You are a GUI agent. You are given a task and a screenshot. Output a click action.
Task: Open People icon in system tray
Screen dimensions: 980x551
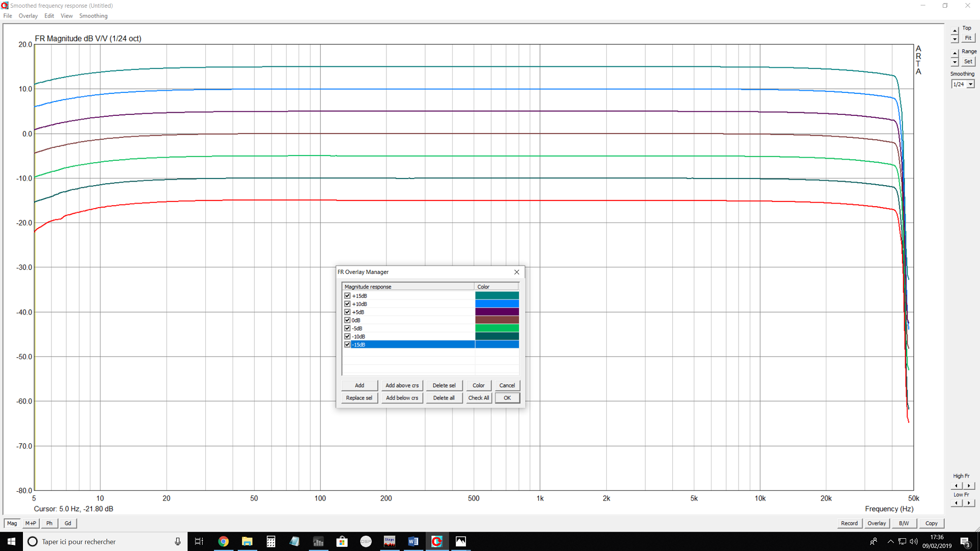(x=873, y=541)
